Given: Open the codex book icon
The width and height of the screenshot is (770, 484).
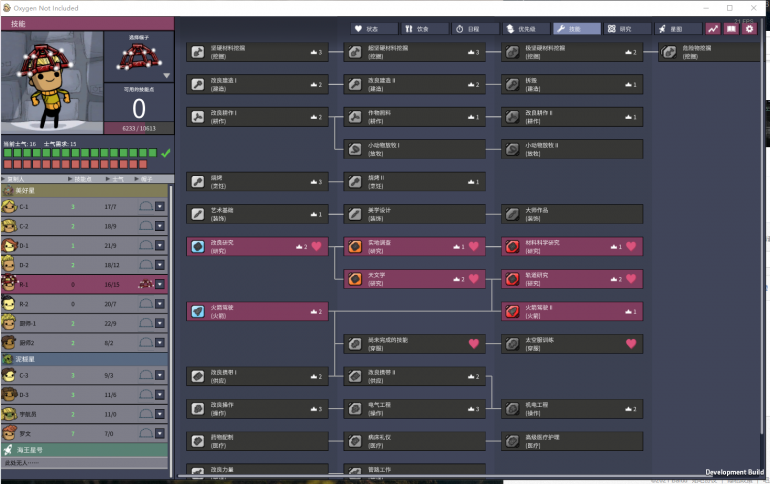Looking at the screenshot, I should click(731, 29).
